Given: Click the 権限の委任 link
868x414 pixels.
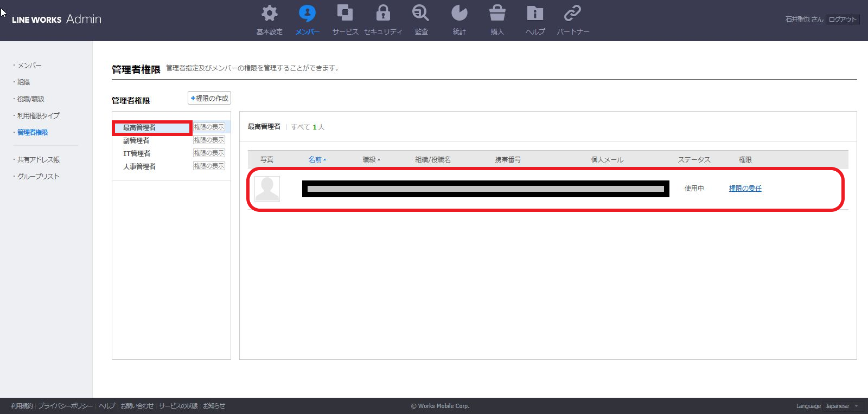Looking at the screenshot, I should click(x=745, y=189).
